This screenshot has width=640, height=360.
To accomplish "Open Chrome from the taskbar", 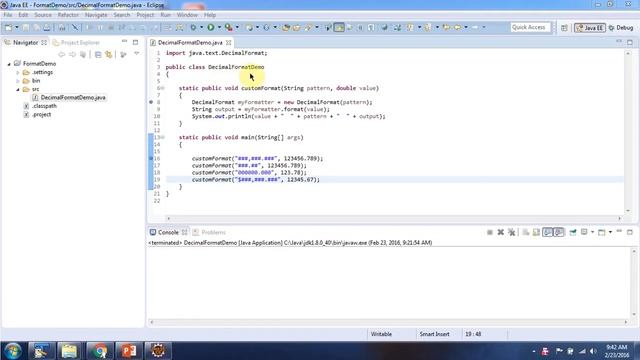I will coord(99,351).
